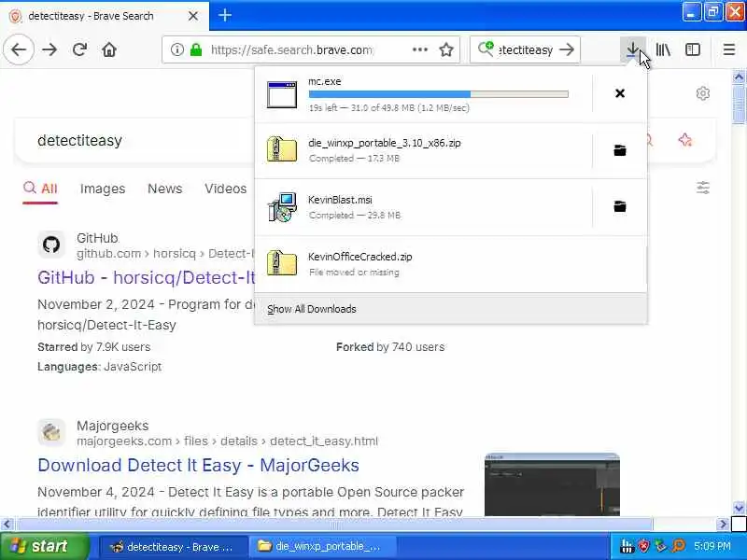
Task: Cancel the mc.exe download
Action: 620,93
